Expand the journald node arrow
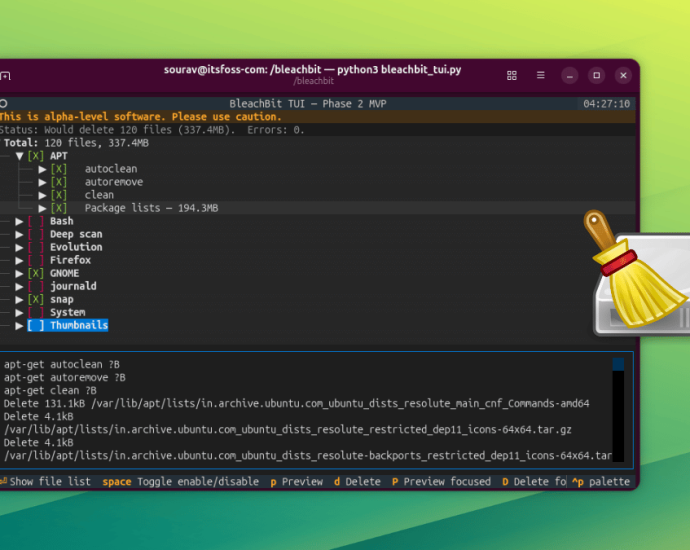The image size is (690, 550). (x=19, y=286)
